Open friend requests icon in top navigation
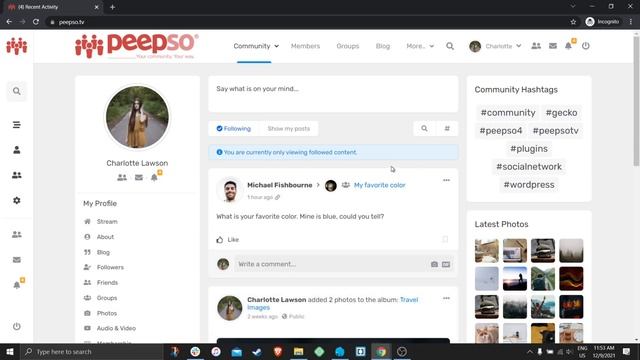The height and width of the screenshot is (360, 640). (536, 46)
